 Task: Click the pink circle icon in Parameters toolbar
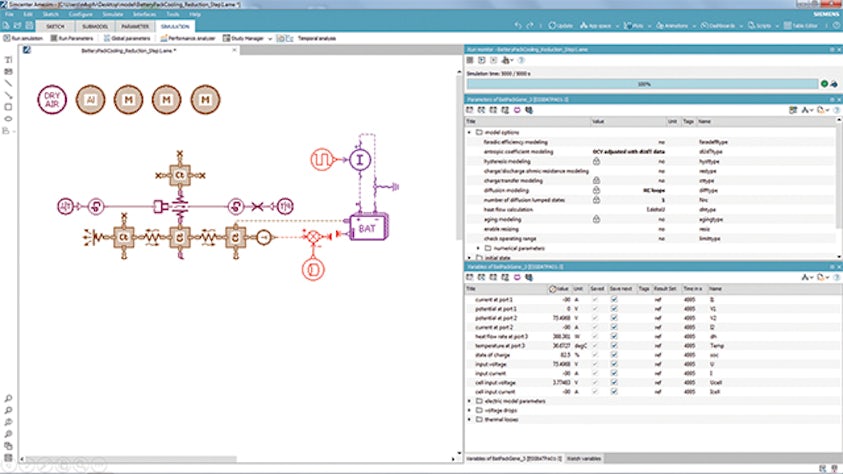517,110
